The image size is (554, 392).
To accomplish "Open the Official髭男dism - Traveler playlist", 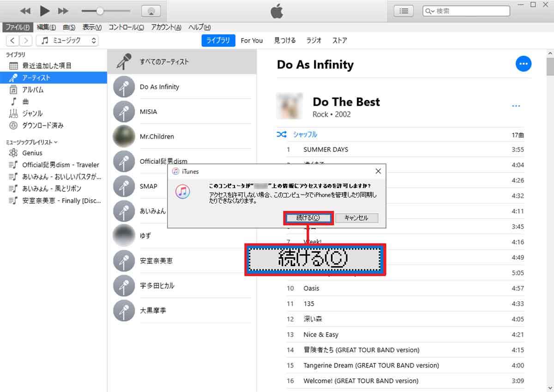I will point(54,165).
